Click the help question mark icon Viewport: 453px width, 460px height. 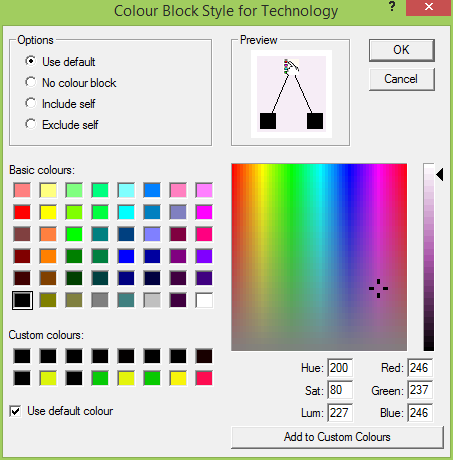[392, 6]
